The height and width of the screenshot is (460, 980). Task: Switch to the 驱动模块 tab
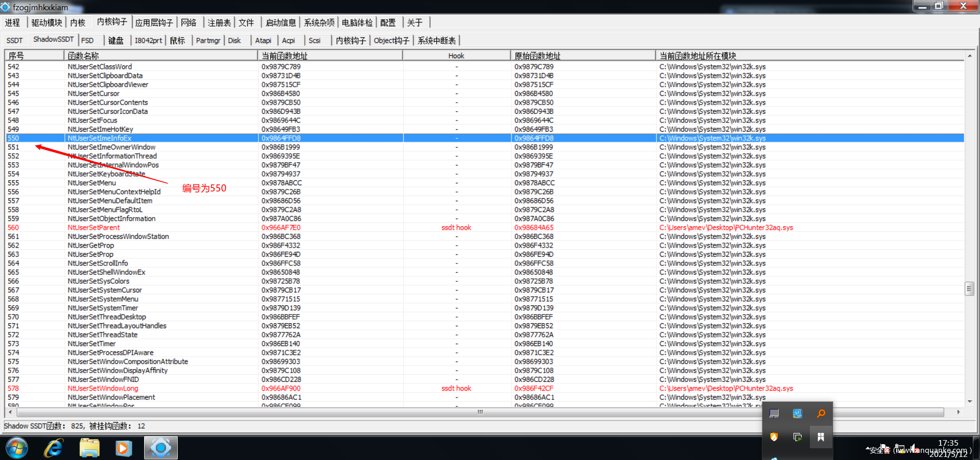tap(46, 22)
